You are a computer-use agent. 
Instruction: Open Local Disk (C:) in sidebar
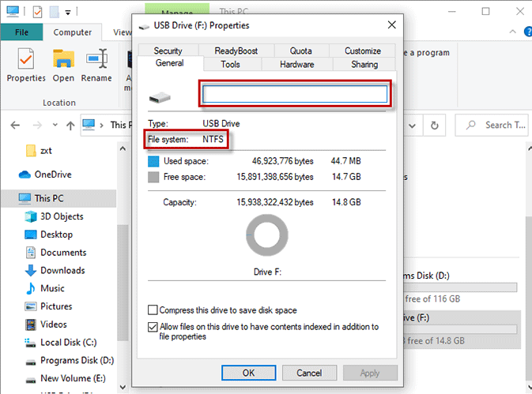(61, 343)
